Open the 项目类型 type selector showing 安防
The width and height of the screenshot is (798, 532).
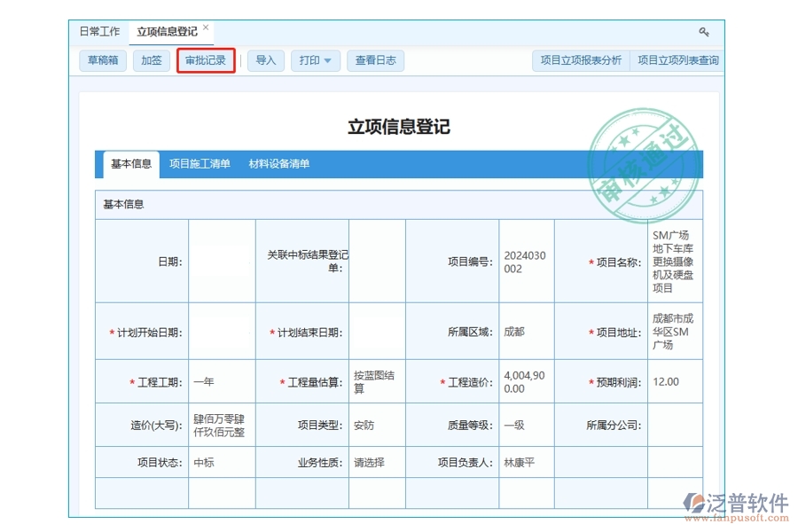(376, 425)
